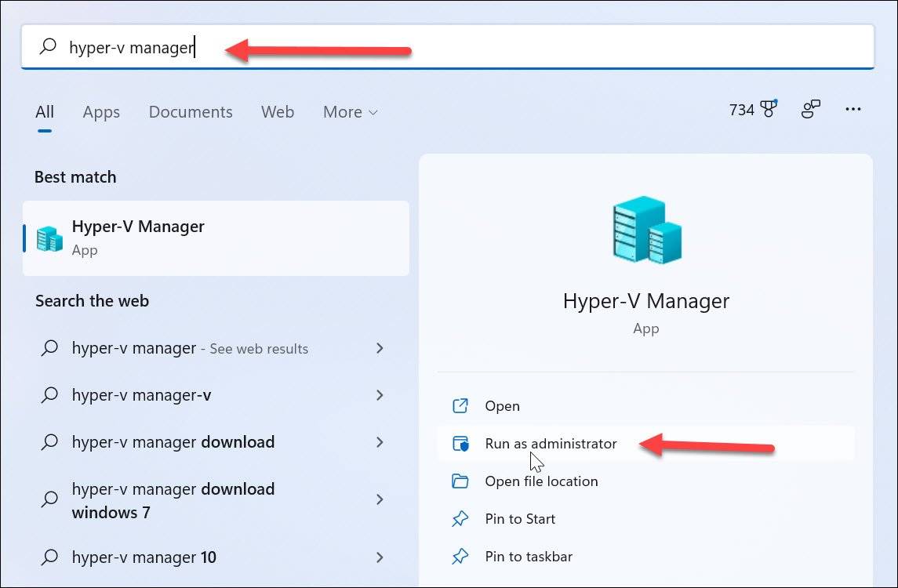This screenshot has height=588, width=898.
Task: Click Hyper-V Manager server icon in best match
Action: (49, 238)
